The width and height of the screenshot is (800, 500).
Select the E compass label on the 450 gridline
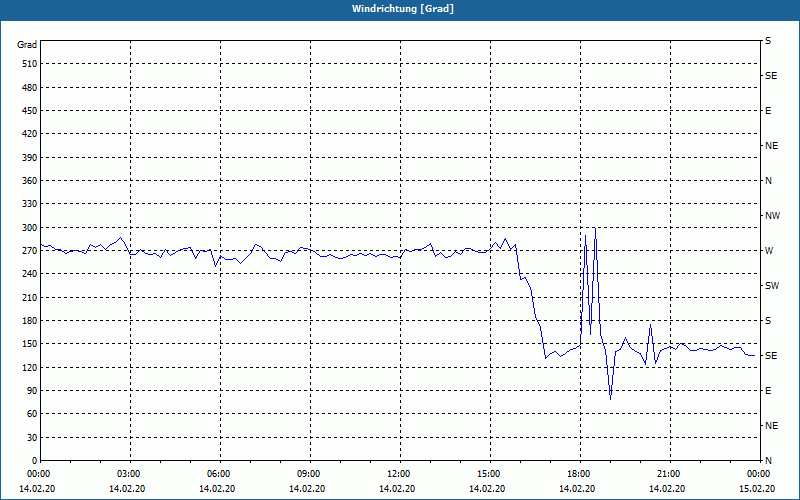click(x=768, y=111)
